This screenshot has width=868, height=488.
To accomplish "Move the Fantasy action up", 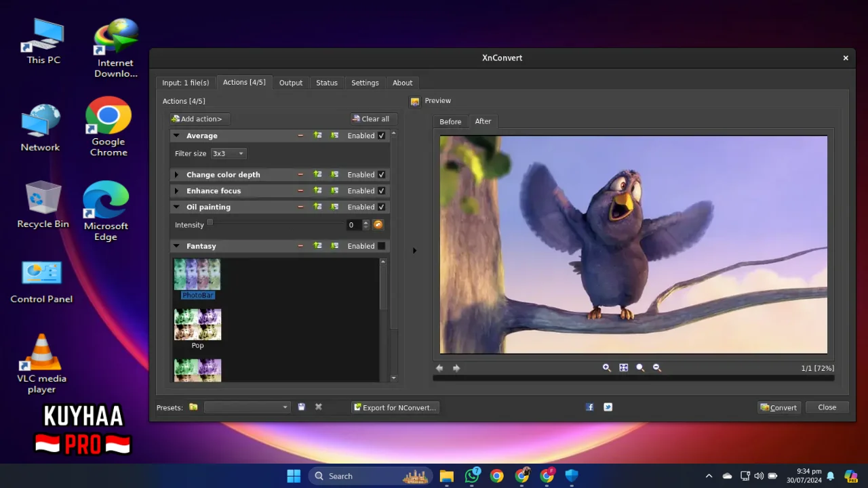I will (317, 246).
